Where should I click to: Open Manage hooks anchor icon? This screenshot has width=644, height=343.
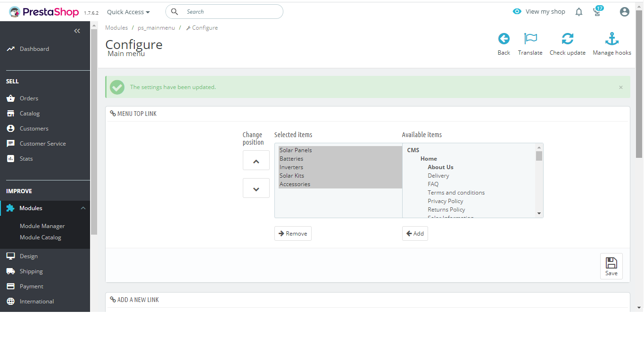pos(611,39)
